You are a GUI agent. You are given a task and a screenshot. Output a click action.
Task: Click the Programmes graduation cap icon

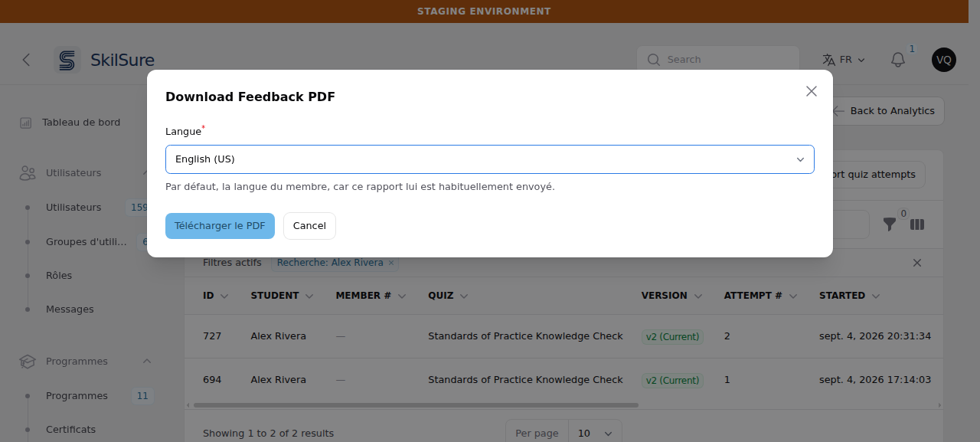coord(28,362)
